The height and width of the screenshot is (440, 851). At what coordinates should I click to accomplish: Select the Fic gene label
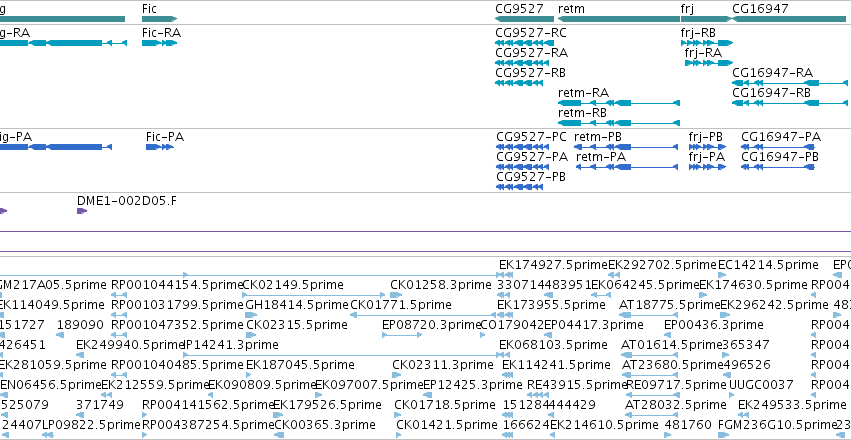click(150, 9)
